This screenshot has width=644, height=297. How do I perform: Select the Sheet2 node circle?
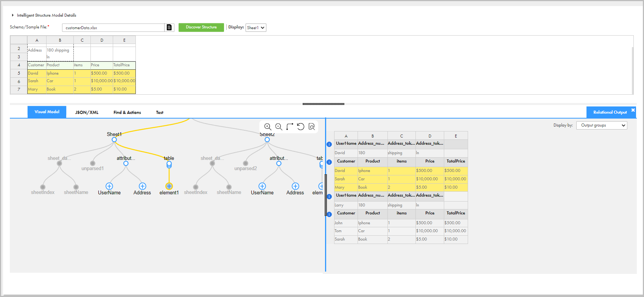pyautogui.click(x=267, y=140)
